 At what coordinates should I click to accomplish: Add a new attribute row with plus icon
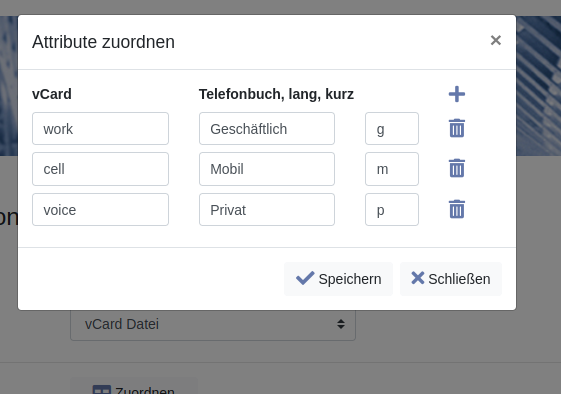457,94
